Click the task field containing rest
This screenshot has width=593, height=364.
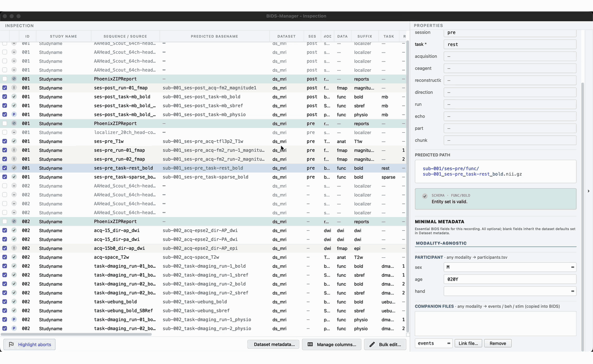coord(510,45)
